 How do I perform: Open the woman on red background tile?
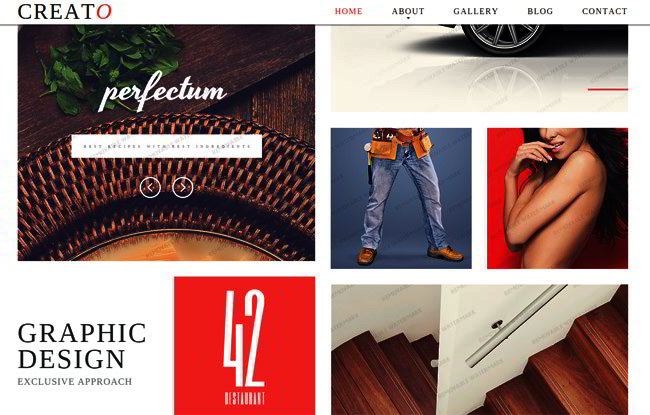coord(557,198)
